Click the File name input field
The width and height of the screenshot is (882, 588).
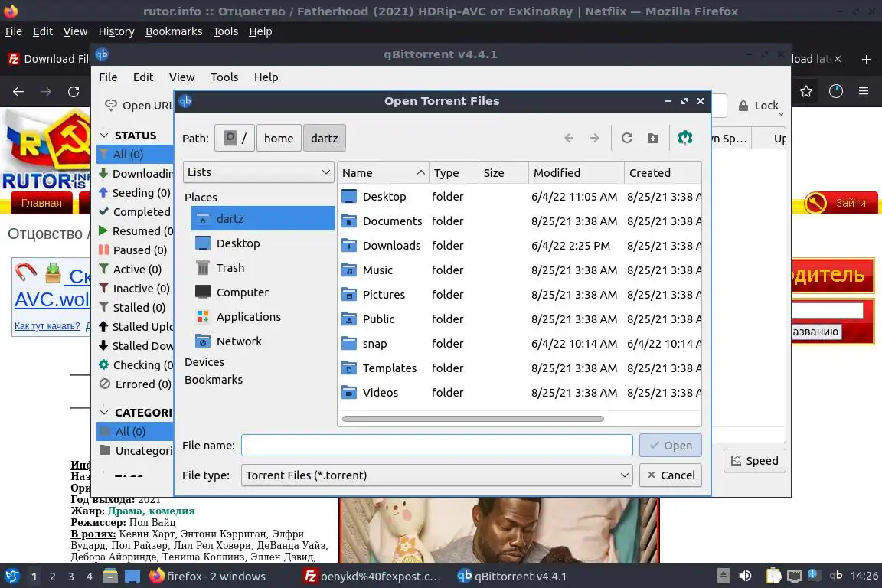click(436, 445)
